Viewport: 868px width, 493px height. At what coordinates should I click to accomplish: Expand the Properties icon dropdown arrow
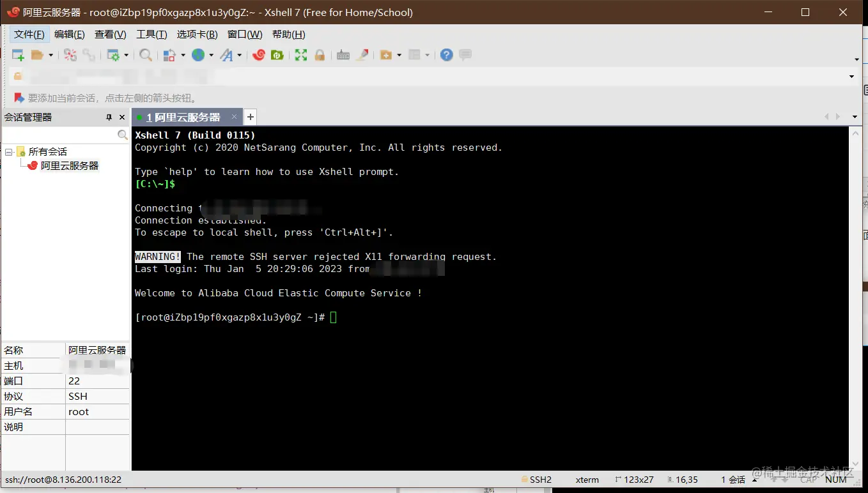[x=126, y=55]
